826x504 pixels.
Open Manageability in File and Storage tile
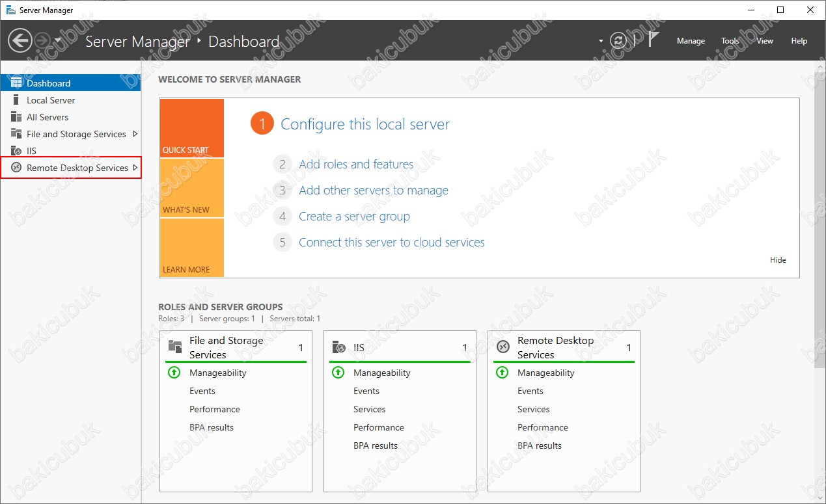pos(218,373)
